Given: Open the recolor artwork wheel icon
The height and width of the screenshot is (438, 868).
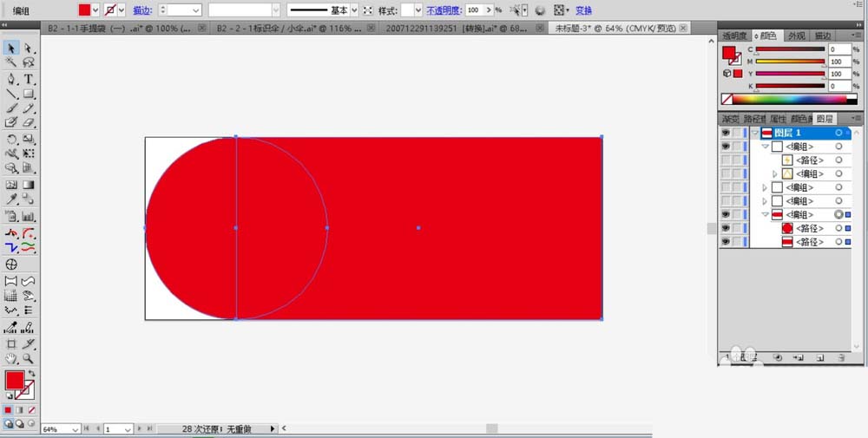Looking at the screenshot, I should [x=540, y=10].
